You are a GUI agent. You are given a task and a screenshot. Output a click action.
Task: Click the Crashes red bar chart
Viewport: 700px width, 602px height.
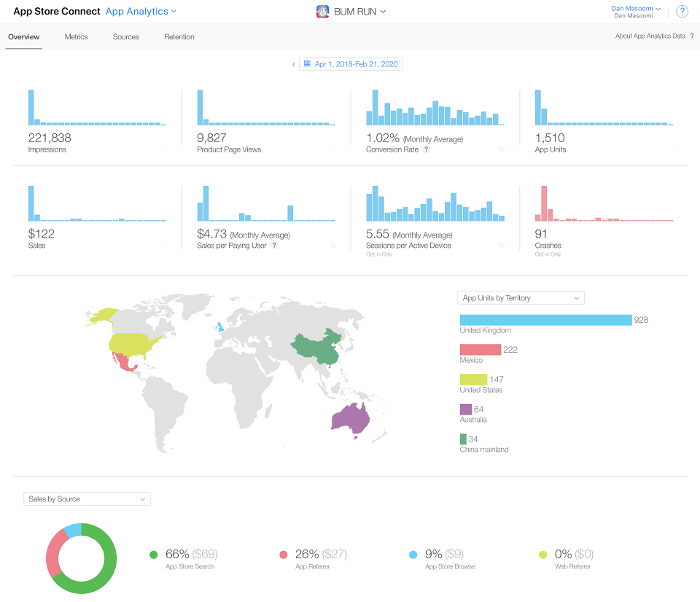[x=604, y=203]
